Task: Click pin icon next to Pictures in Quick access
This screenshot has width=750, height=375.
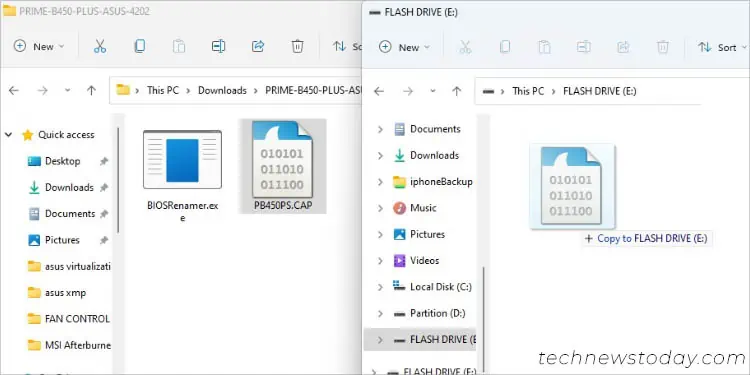Action: coord(104,241)
